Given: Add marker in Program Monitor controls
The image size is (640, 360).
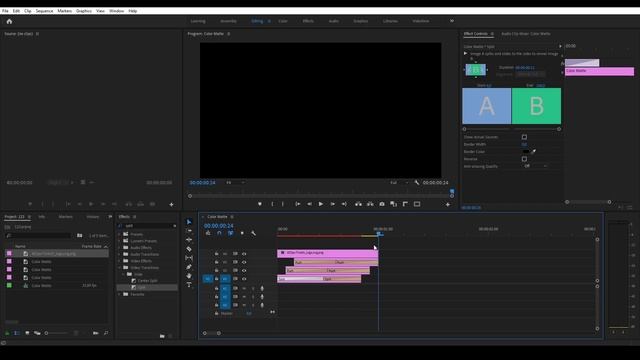Looking at the screenshot, I should pos(260,204).
